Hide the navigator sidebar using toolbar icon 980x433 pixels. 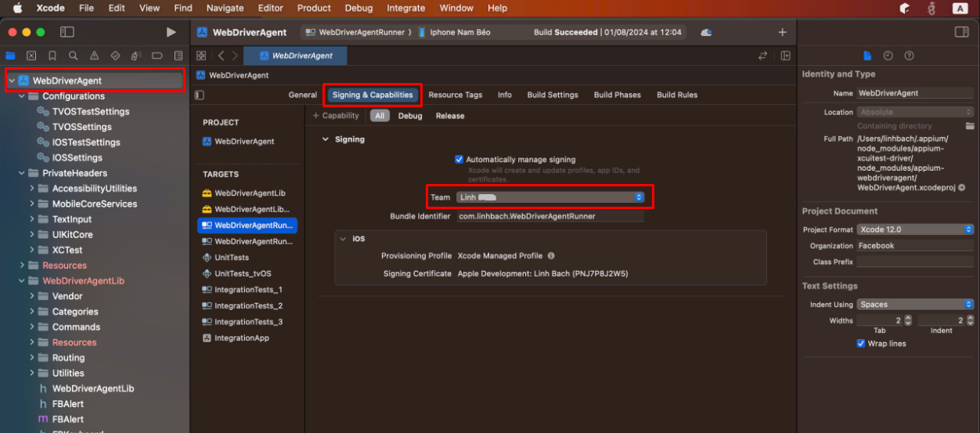point(67,32)
